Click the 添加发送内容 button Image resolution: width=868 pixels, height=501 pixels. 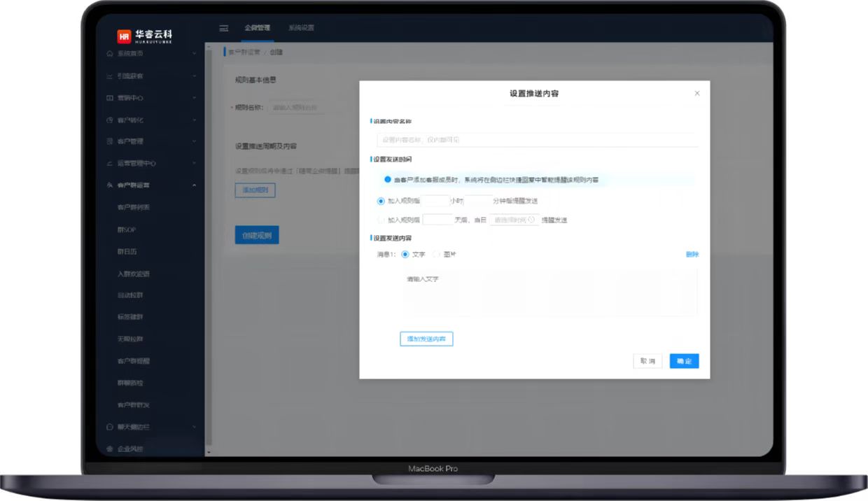tap(426, 339)
